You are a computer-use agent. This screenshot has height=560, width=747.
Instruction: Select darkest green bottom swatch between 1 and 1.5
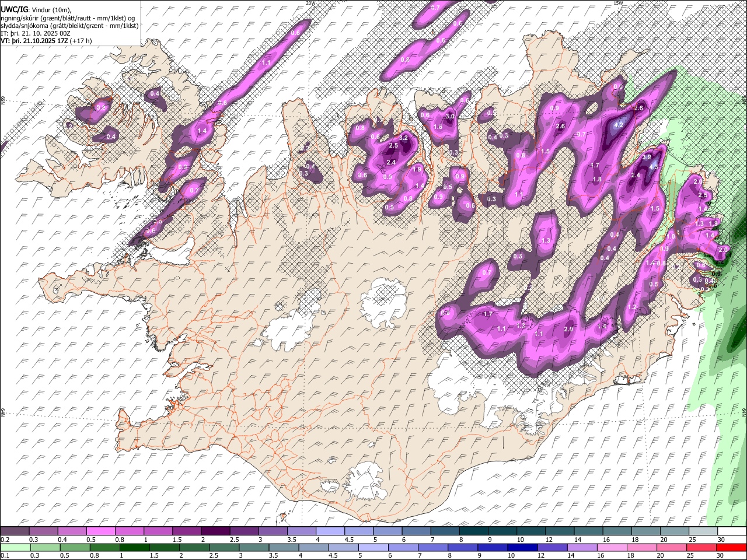(x=134, y=547)
